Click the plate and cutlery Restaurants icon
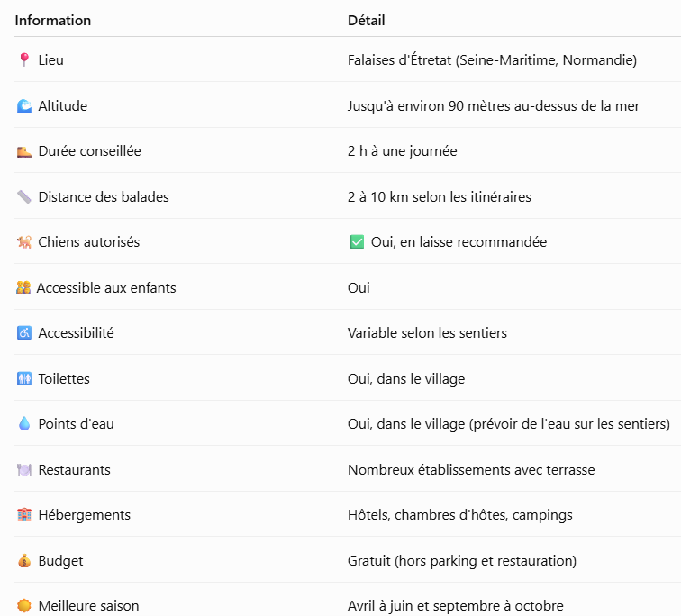This screenshot has height=616, width=681. (x=24, y=470)
